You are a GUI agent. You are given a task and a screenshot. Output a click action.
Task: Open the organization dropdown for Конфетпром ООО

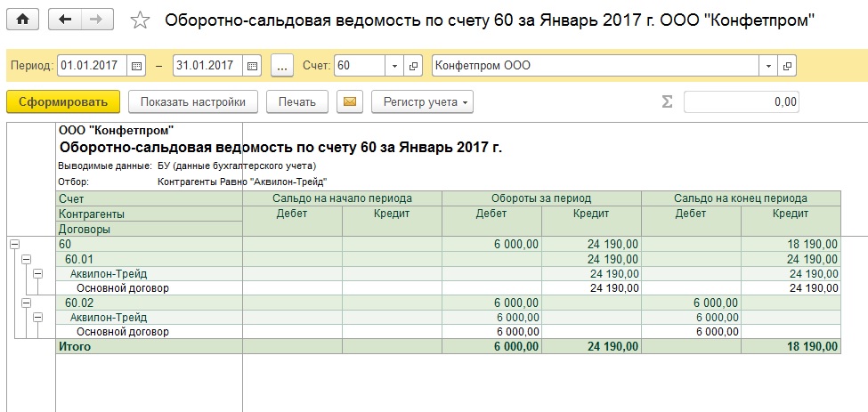coord(768,66)
